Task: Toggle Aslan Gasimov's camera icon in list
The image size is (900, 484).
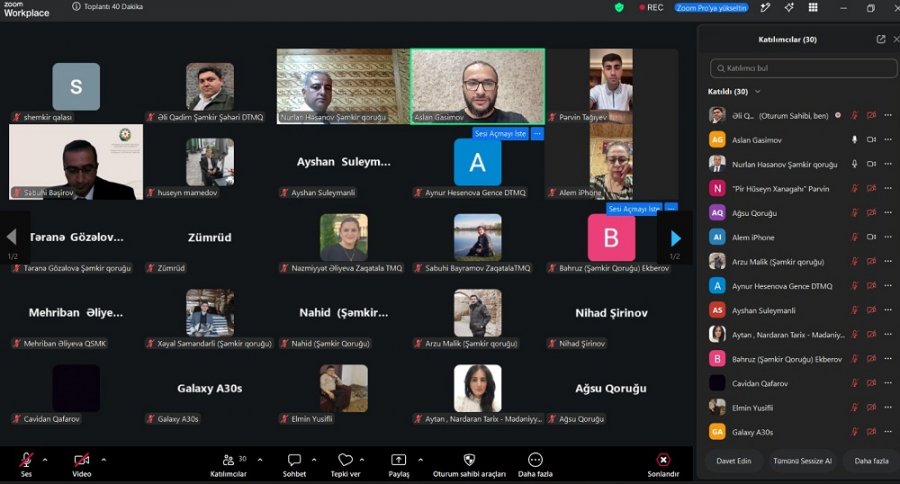Action: pos(871,140)
